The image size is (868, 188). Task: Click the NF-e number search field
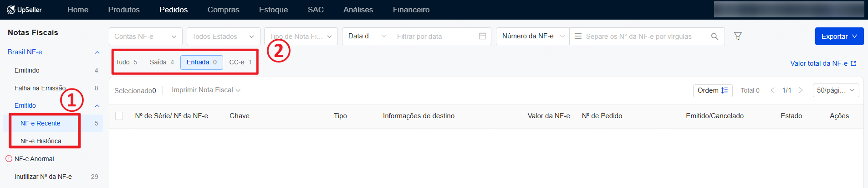click(x=644, y=37)
